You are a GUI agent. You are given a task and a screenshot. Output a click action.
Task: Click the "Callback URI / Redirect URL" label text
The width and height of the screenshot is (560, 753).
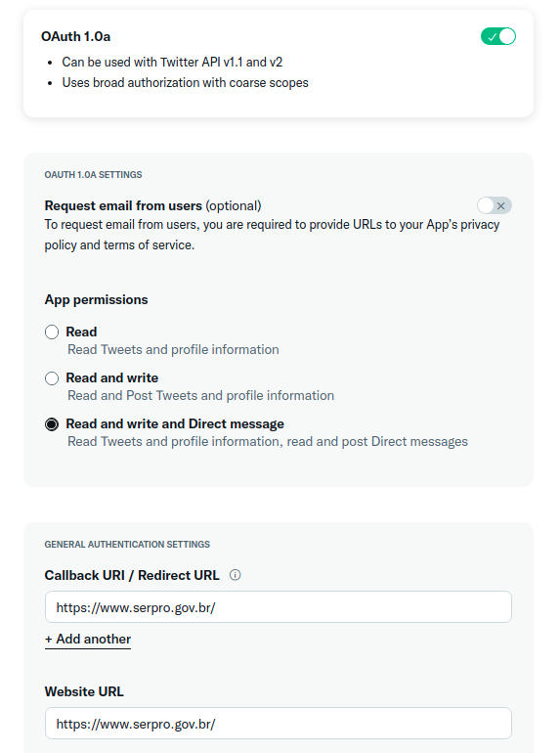click(x=132, y=575)
